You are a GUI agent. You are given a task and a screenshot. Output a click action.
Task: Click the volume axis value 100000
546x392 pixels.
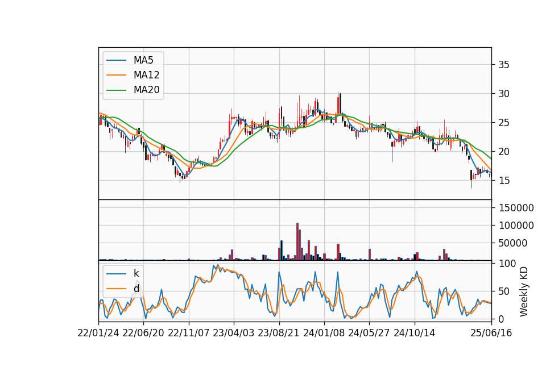516,226
